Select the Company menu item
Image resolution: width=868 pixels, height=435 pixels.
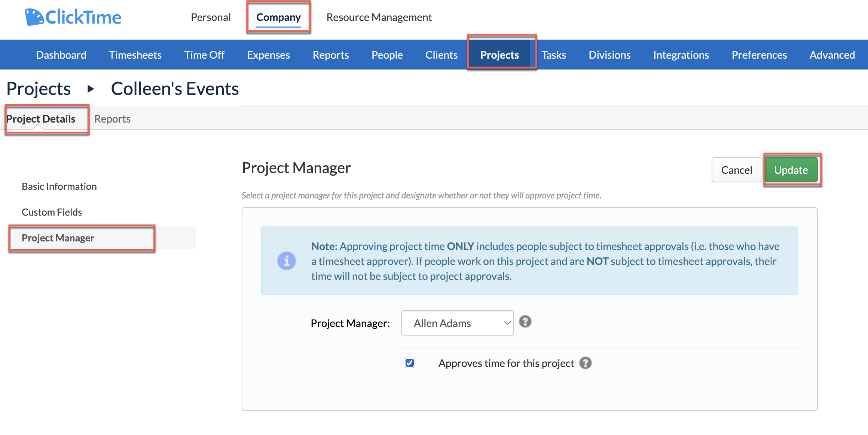pos(278,17)
